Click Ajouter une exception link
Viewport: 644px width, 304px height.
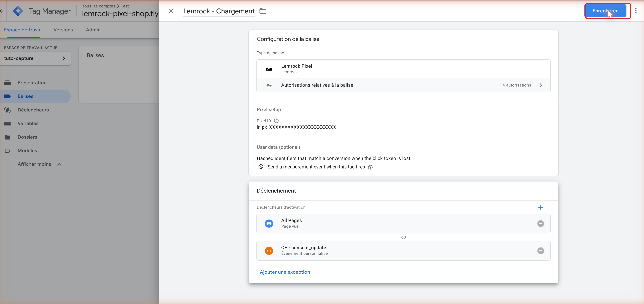(x=285, y=272)
